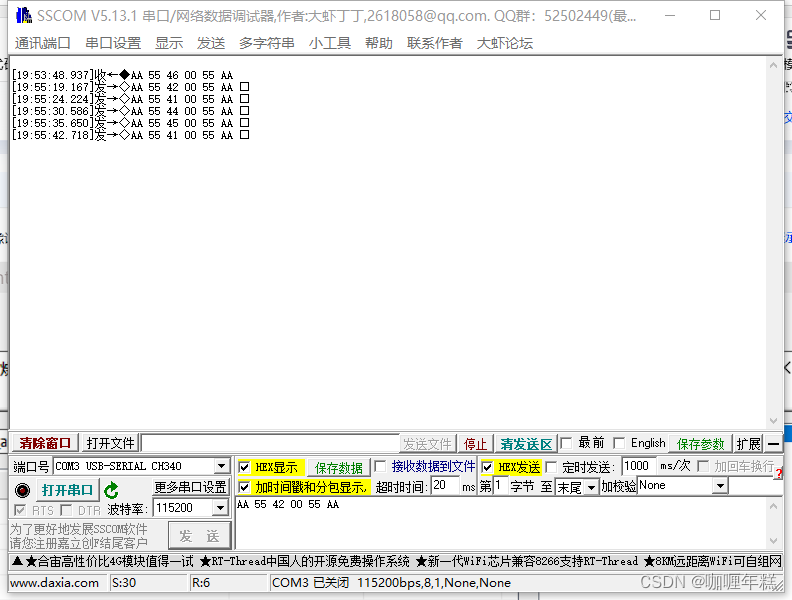Click the log line timestamped 19:55:30.586

pyautogui.click(x=131, y=112)
